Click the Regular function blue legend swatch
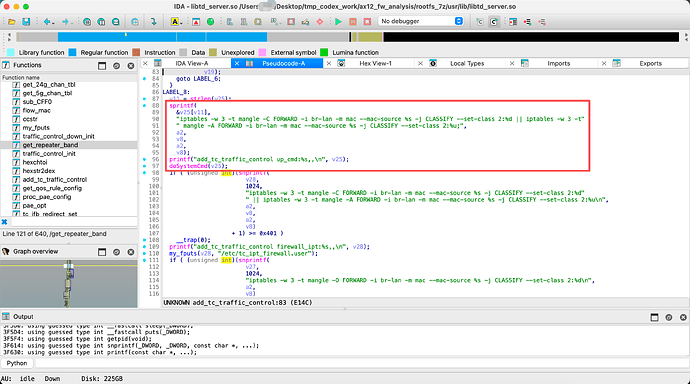690x384 pixels. [73, 52]
